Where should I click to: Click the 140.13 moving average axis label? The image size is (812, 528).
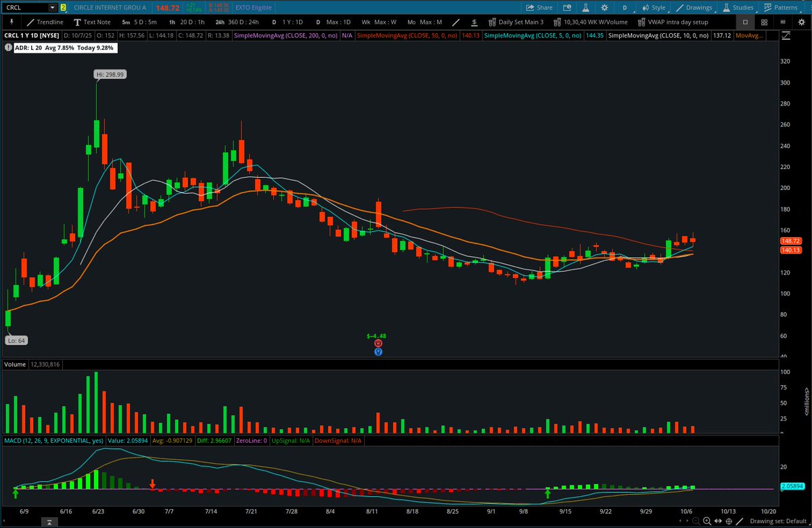[x=790, y=250]
